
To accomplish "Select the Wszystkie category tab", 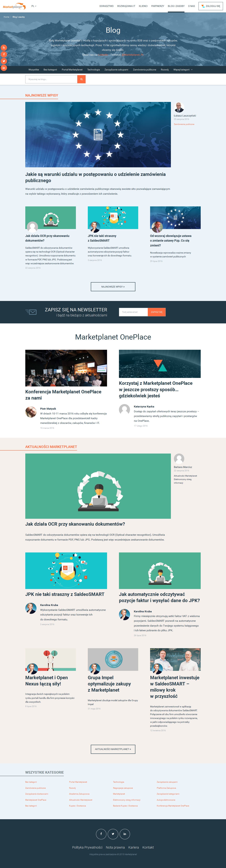I will (x=34, y=70).
